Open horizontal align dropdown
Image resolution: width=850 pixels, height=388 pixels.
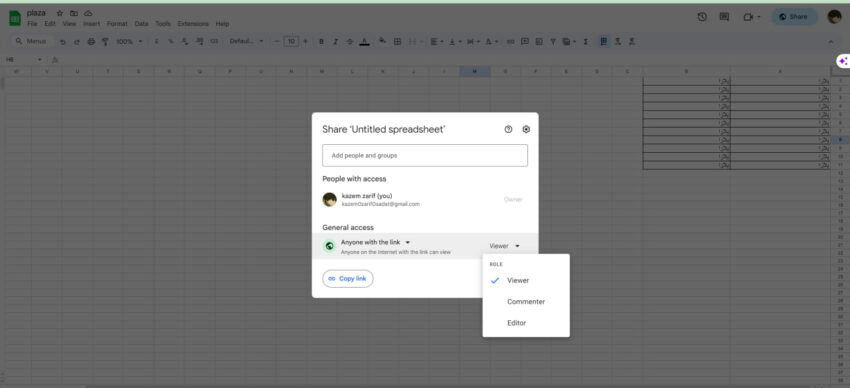coord(436,42)
